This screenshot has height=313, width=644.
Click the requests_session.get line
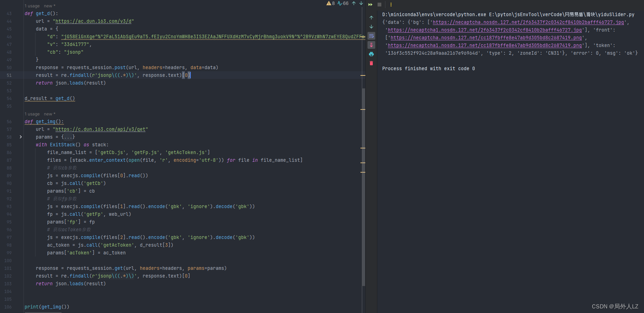tap(131, 268)
